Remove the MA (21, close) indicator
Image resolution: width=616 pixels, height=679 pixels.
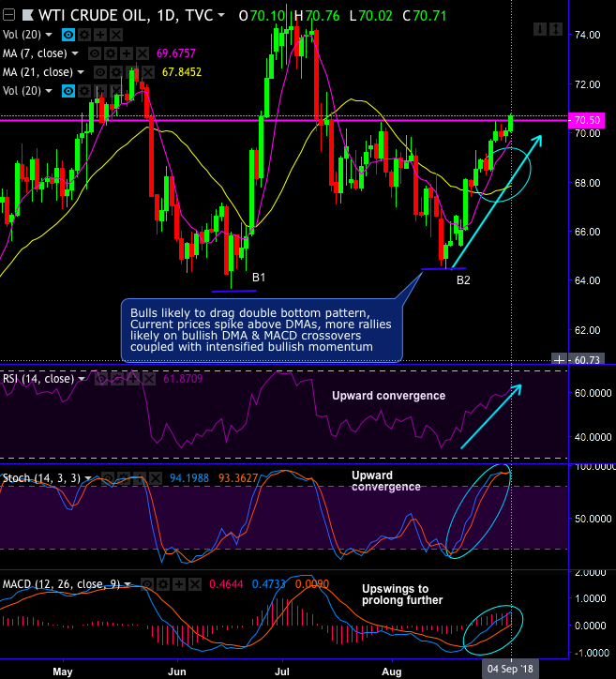147,72
